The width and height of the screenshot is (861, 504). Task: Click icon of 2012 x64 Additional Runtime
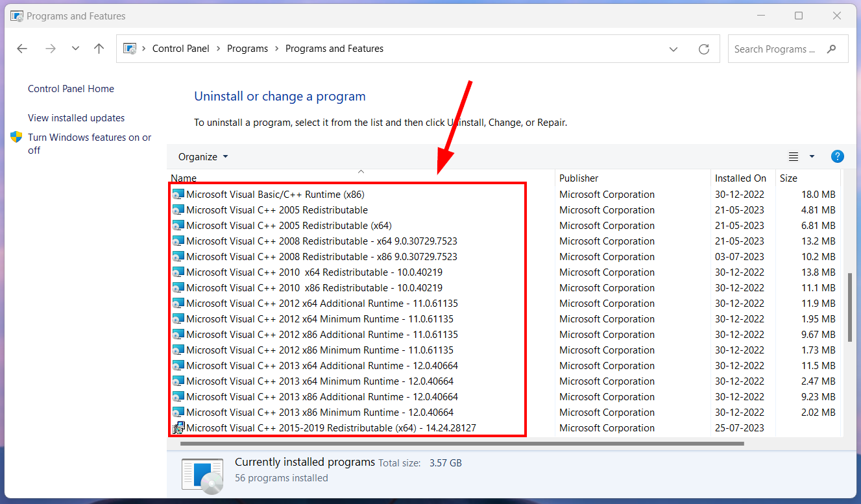(x=178, y=303)
